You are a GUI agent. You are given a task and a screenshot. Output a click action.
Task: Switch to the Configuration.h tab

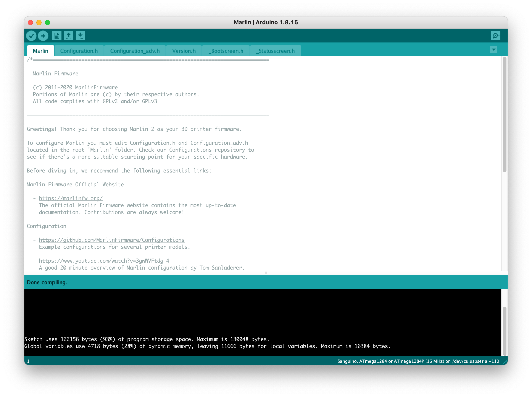79,51
